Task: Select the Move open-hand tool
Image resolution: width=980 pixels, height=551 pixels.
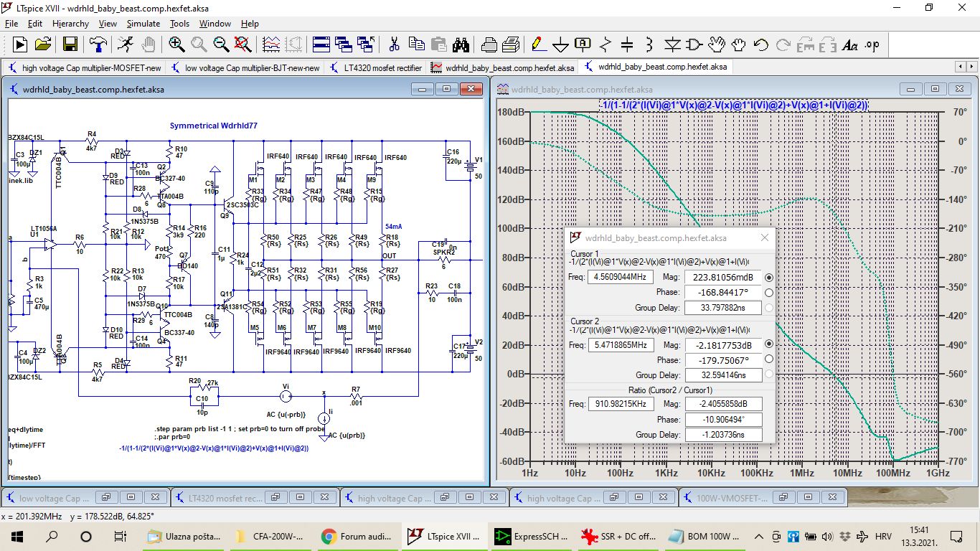Action: 716,44
